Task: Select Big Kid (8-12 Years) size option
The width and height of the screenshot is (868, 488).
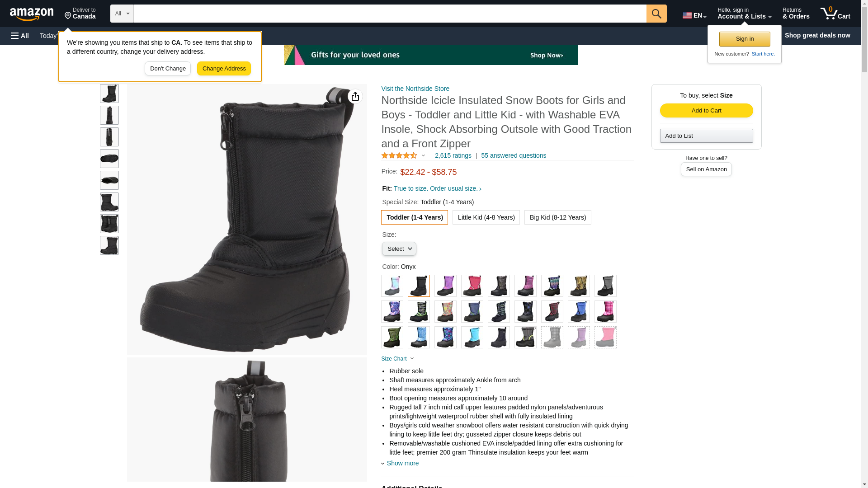Action: (557, 217)
